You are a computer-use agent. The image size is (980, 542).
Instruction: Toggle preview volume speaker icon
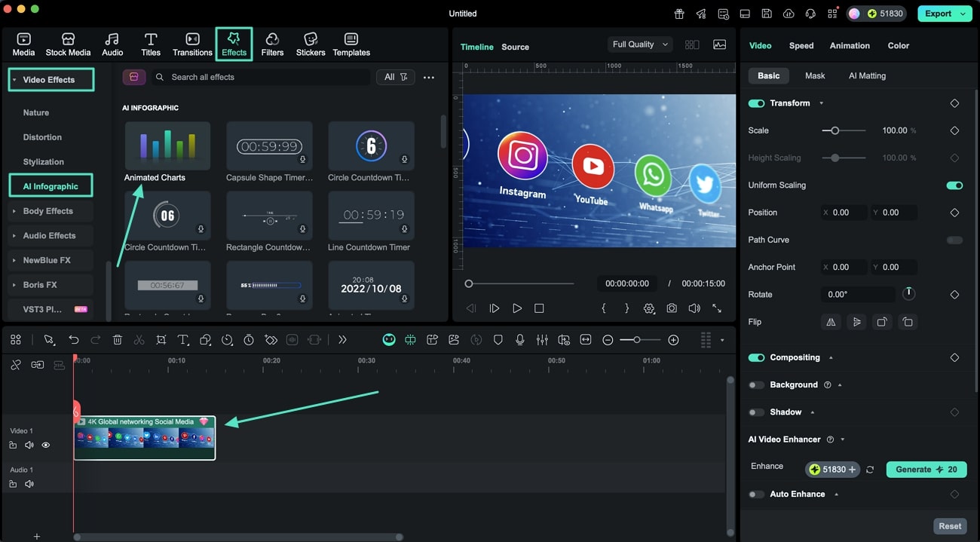pyautogui.click(x=694, y=308)
